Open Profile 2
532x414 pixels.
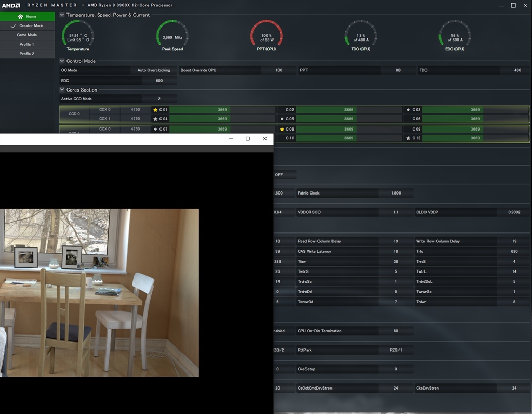point(27,54)
